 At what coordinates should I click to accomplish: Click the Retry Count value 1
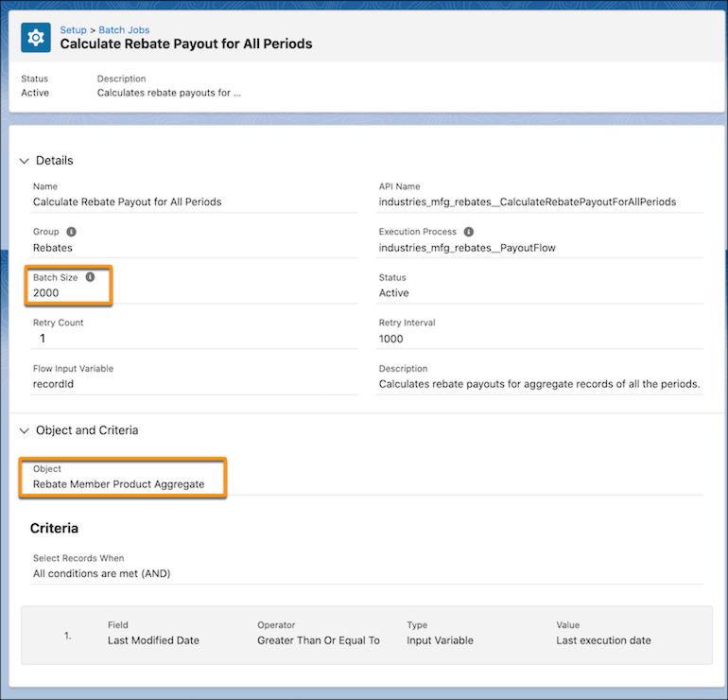click(x=43, y=338)
